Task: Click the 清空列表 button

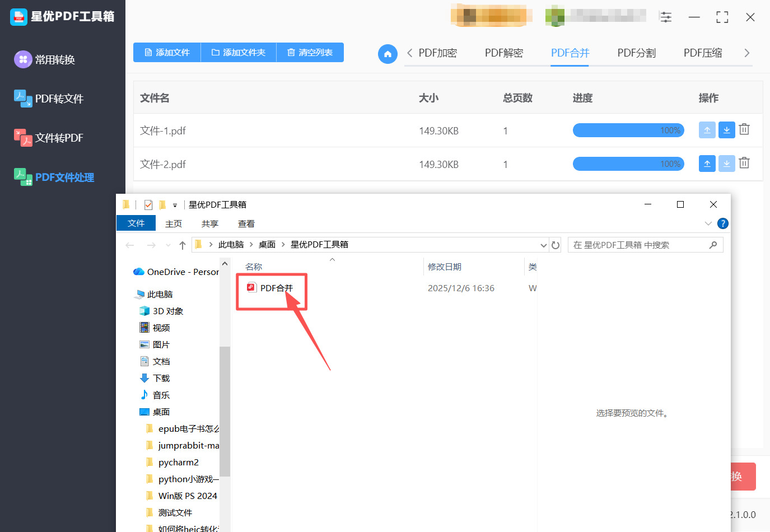Action: (x=310, y=52)
